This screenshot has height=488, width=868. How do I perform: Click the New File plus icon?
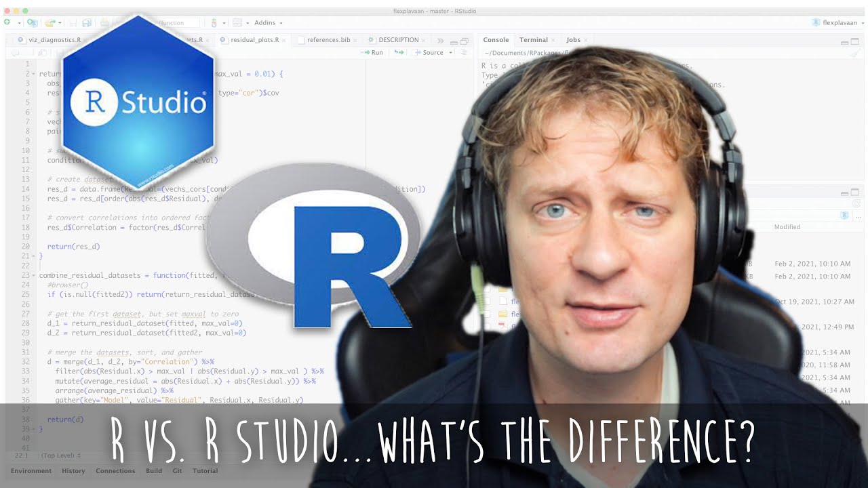coord(7,22)
